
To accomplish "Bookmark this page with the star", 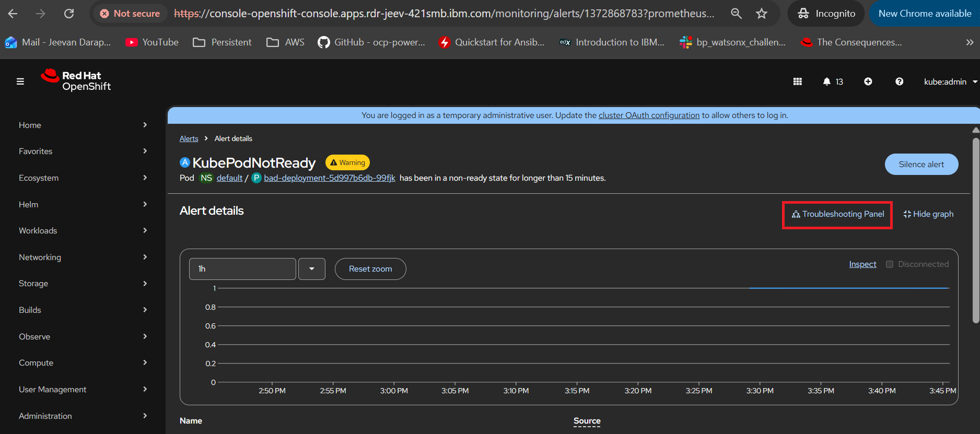I will 762,14.
